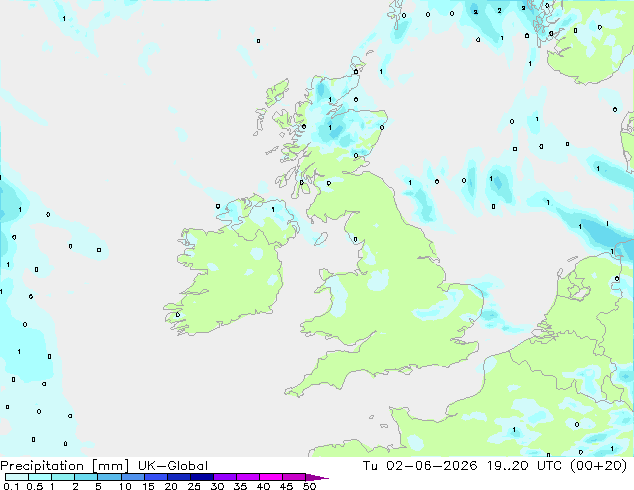
Task: Select the 35–40 mm legend swatch
Action: pyautogui.click(x=247, y=477)
